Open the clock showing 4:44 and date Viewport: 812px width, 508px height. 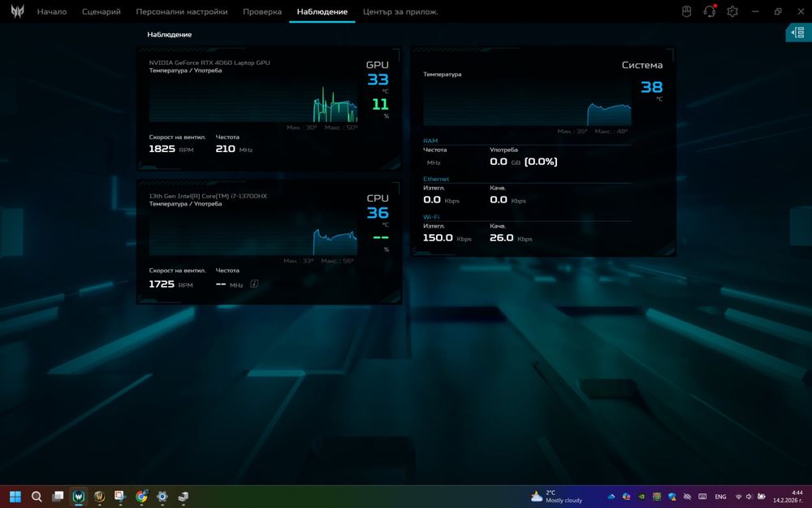[x=788, y=497]
